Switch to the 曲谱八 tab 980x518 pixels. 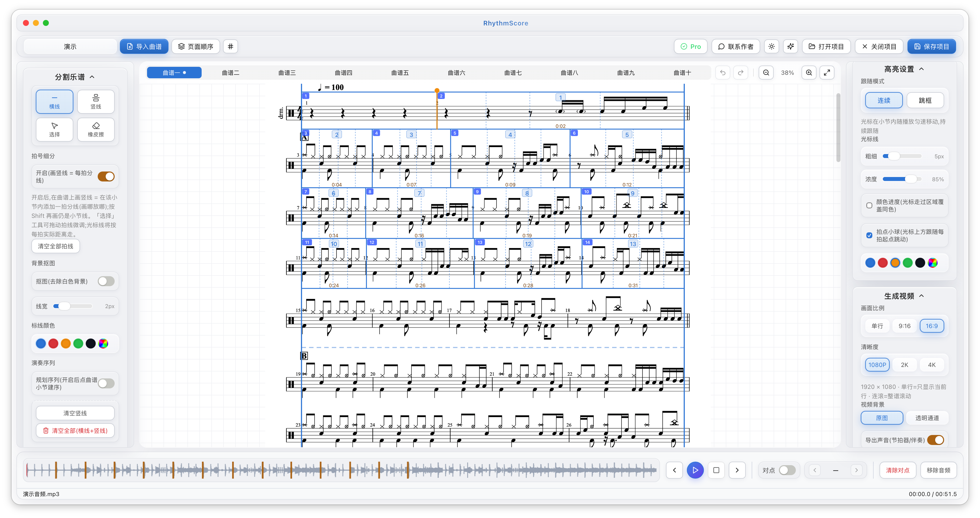tap(570, 73)
